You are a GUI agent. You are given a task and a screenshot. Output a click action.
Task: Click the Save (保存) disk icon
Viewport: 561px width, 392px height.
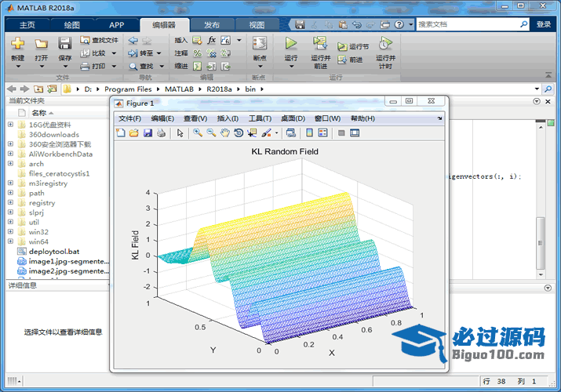tap(65, 43)
